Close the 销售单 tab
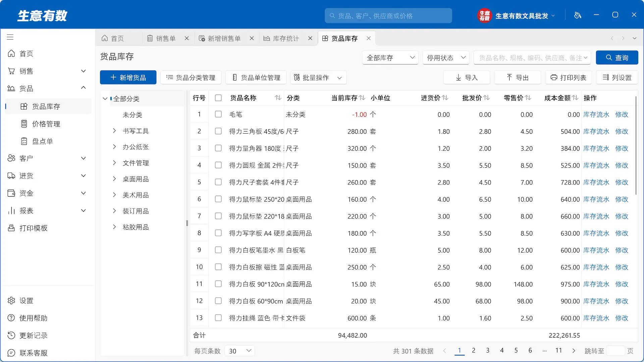Image resolution: width=644 pixels, height=362 pixels. pos(187,39)
